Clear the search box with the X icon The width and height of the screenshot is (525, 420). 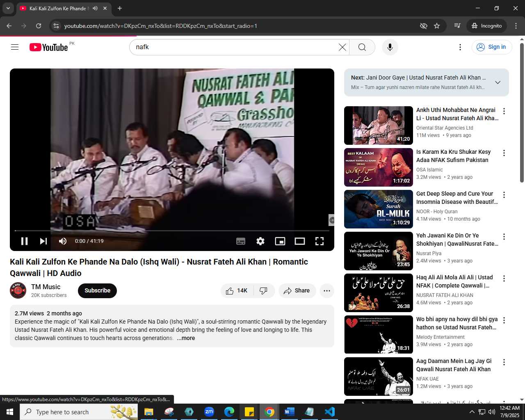coord(342,47)
